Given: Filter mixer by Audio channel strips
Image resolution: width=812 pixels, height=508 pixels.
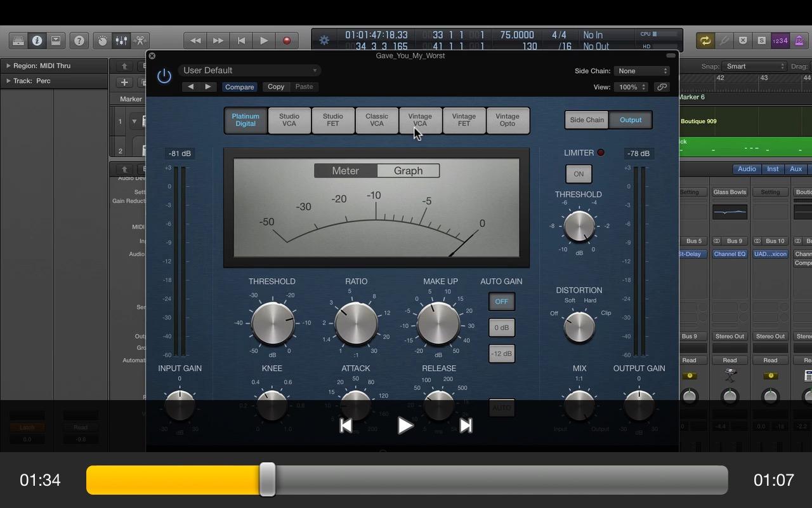Looking at the screenshot, I should 747,169.
